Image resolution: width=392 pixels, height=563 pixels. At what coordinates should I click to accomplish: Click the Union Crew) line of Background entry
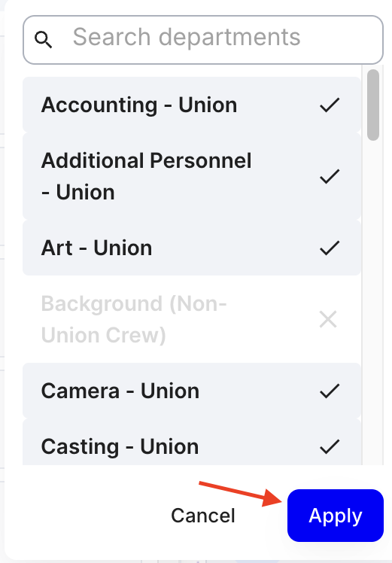pyautogui.click(x=103, y=335)
